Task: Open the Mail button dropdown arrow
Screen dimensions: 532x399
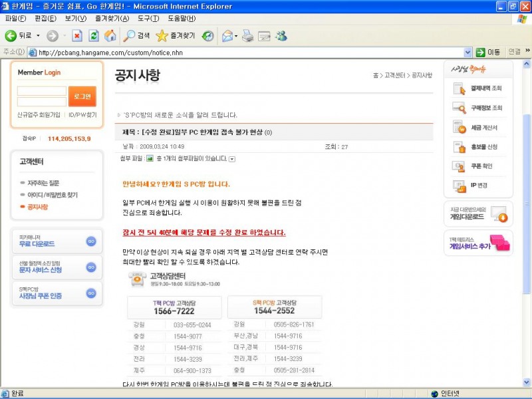Action: pyautogui.click(x=236, y=36)
